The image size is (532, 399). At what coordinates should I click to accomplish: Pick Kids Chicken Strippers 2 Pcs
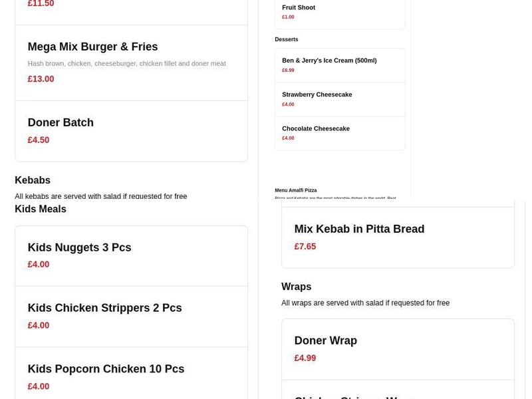pyautogui.click(x=104, y=309)
